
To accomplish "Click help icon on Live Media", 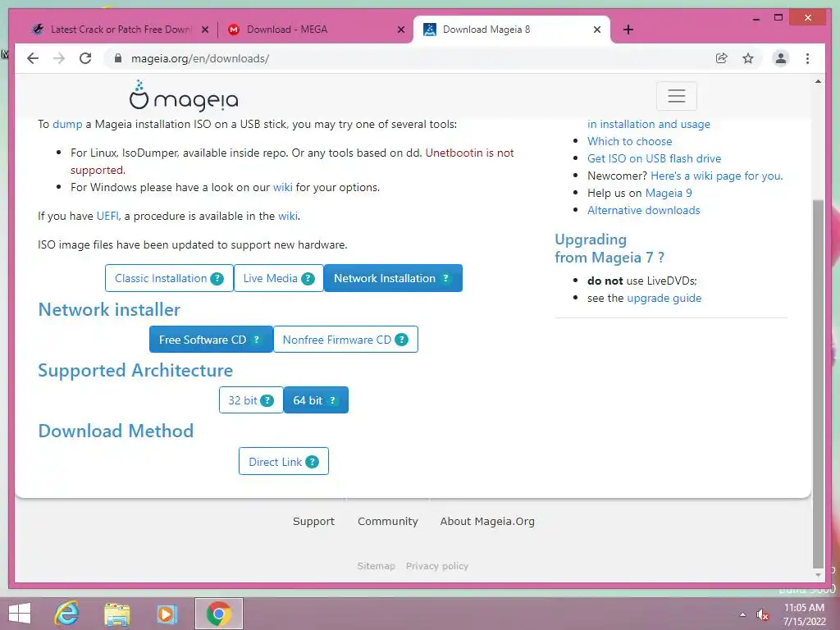I will point(308,279).
